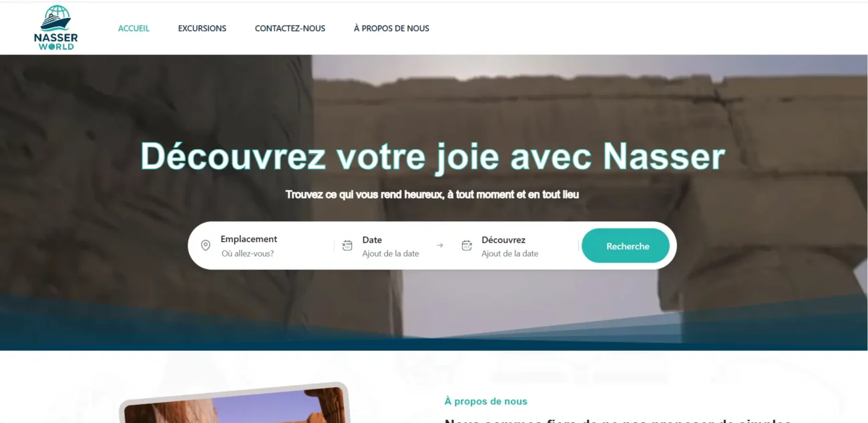Open the Découvrez date picker
The width and height of the screenshot is (868, 423).
(514, 246)
